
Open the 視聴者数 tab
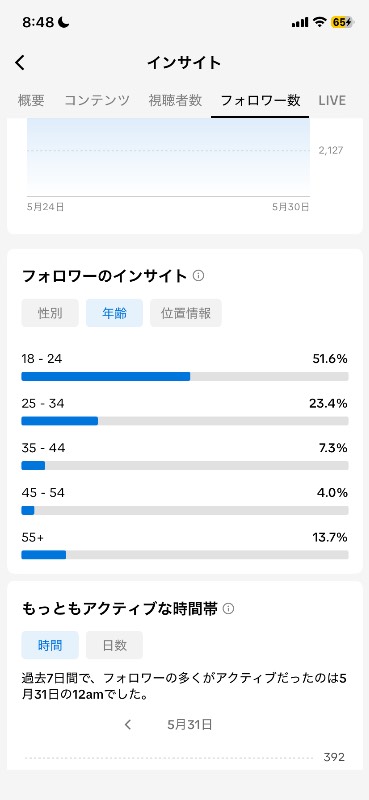pos(175,101)
